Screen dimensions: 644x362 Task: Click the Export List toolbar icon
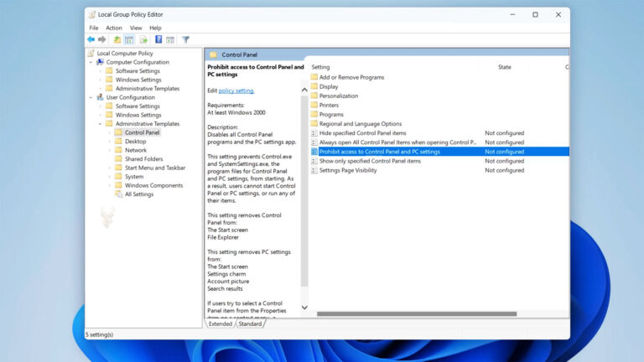click(x=143, y=40)
